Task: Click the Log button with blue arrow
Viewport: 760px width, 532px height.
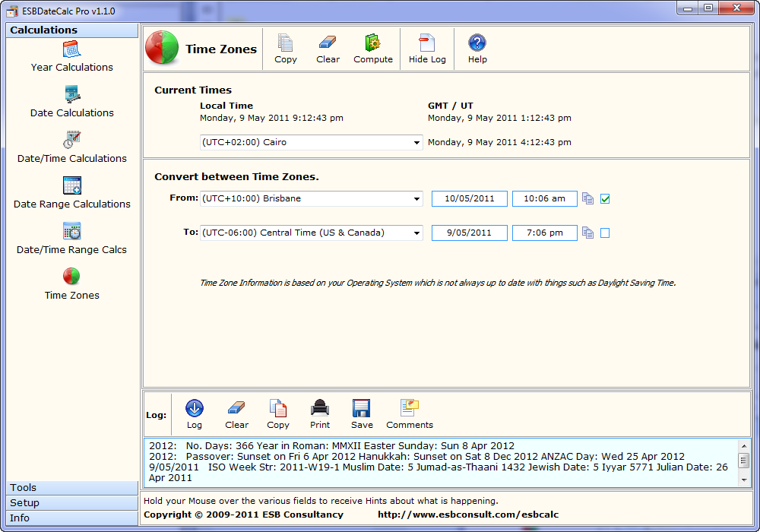Action: point(195,414)
